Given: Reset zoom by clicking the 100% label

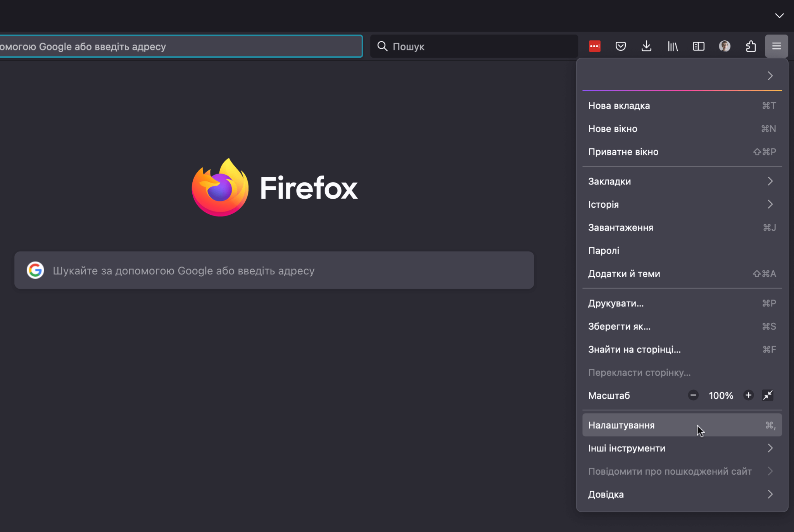Looking at the screenshot, I should pyautogui.click(x=721, y=396).
